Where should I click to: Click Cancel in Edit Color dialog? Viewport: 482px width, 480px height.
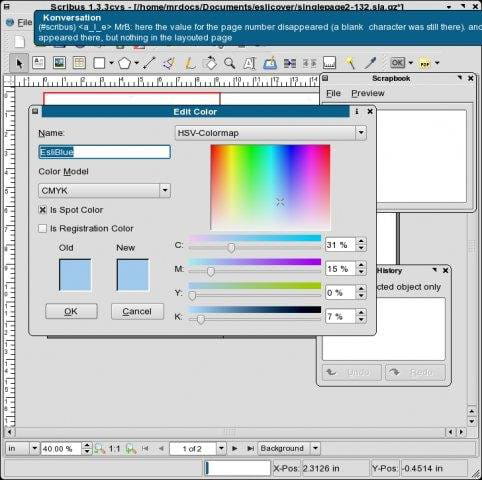(x=137, y=311)
